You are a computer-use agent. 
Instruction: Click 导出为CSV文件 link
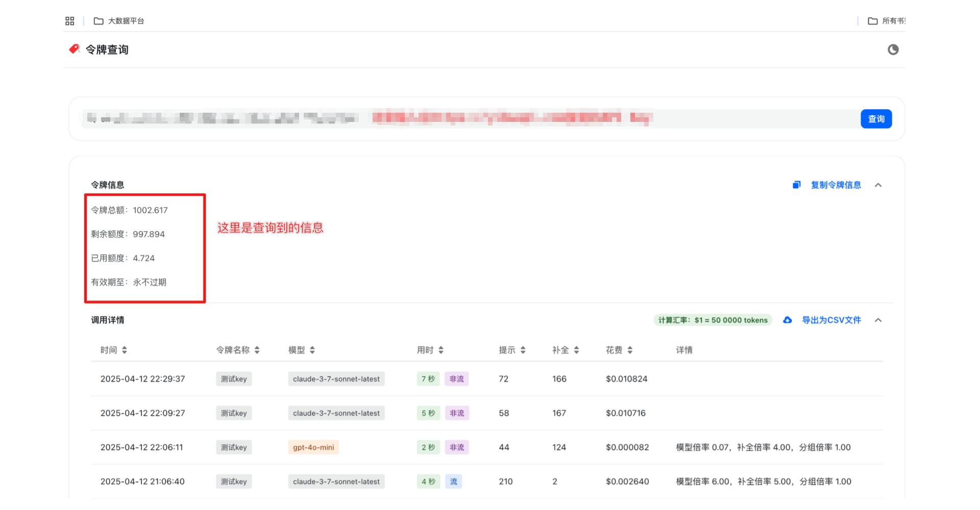coord(831,320)
